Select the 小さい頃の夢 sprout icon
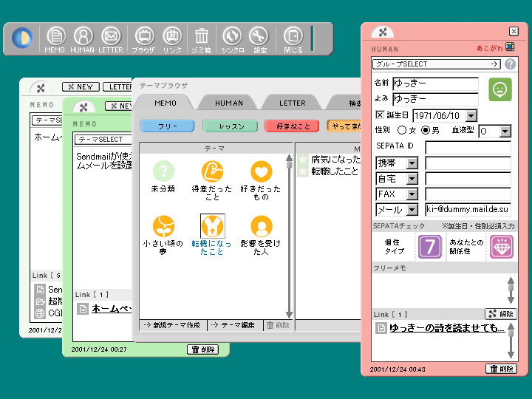This screenshot has height=399, width=532. (163, 226)
